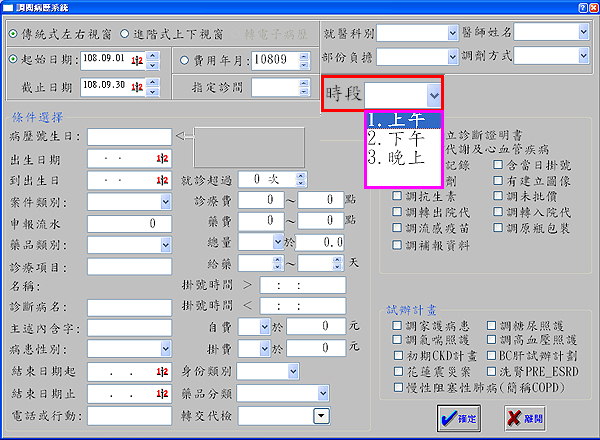Open the 醫師姓名 dropdown list
Image resolution: width=600 pixels, height=440 pixels.
(x=581, y=32)
